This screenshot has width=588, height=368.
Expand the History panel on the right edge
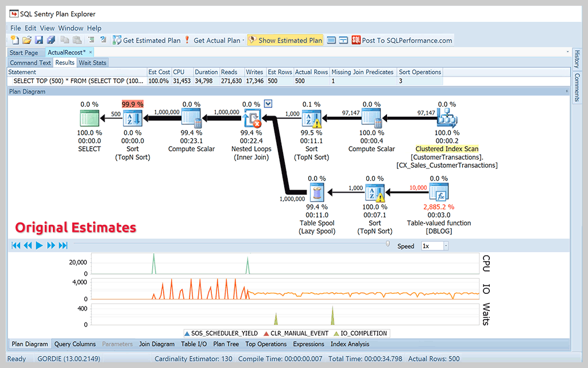click(x=578, y=59)
